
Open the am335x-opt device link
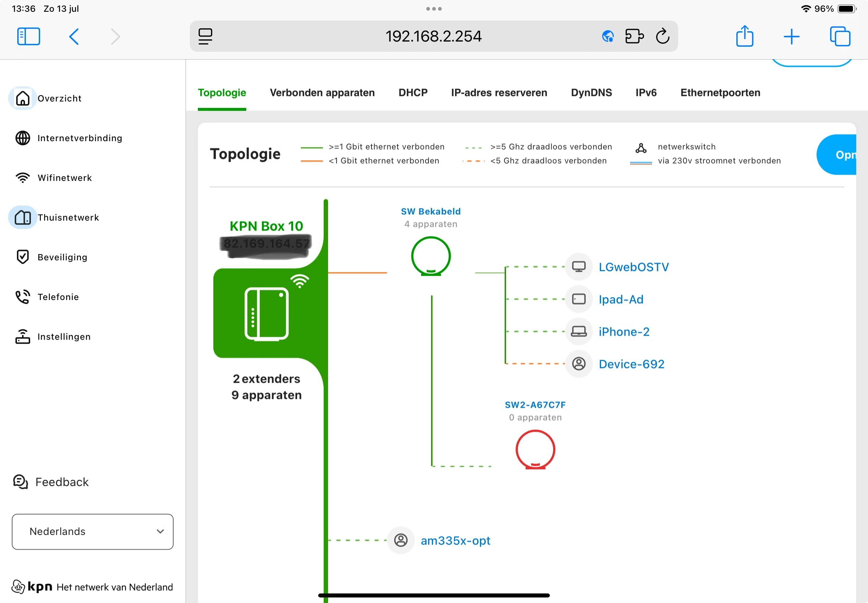pyautogui.click(x=455, y=540)
